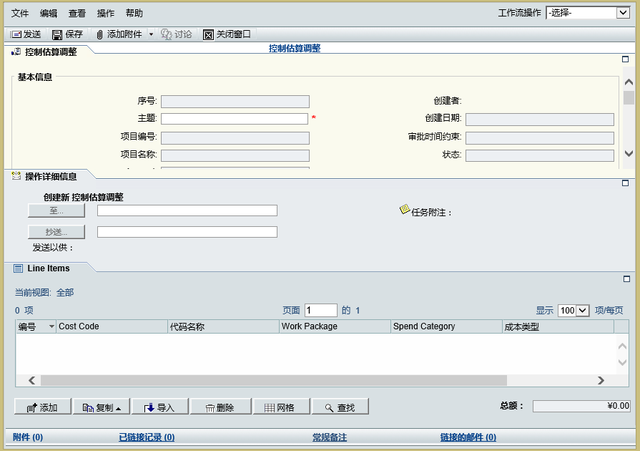Click the 全部 current view link
640x451 pixels.
65,292
